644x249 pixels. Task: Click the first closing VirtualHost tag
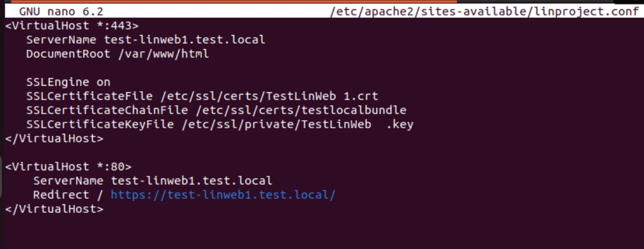(x=54, y=139)
